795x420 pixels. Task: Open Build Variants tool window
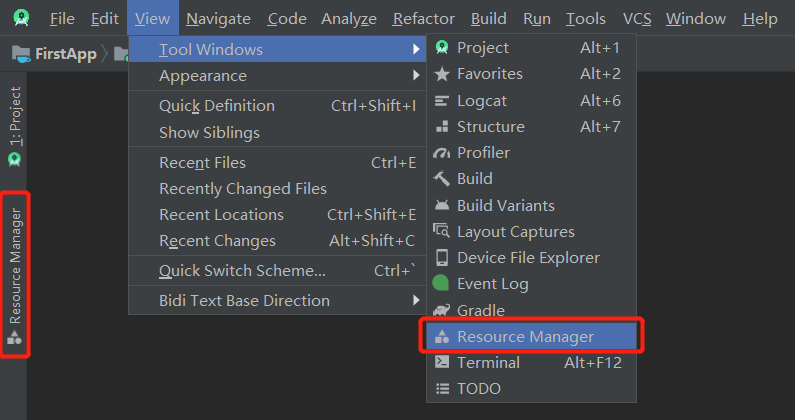pos(531,205)
